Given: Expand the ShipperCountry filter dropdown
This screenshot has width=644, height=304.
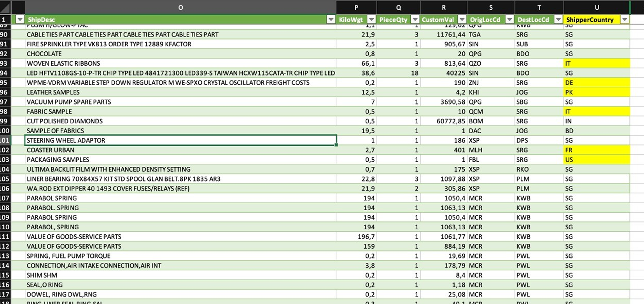Looking at the screenshot, I should coord(625,20).
